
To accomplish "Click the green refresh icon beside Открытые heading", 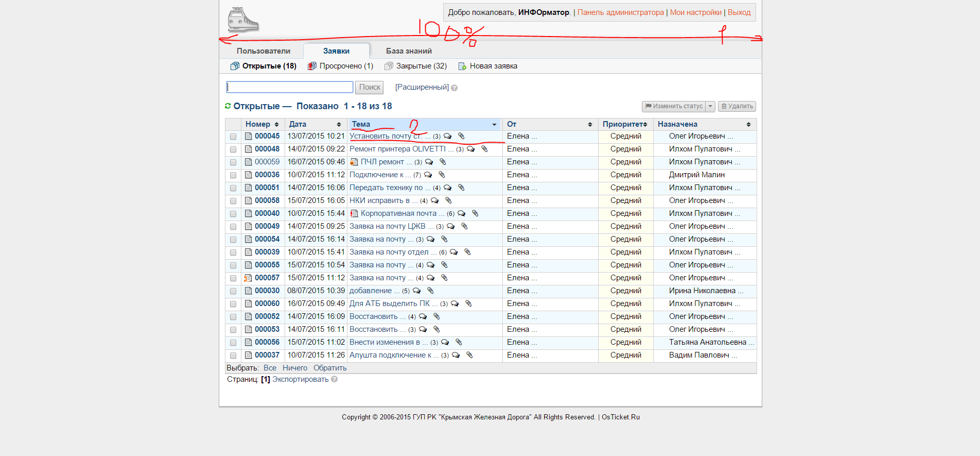I will (228, 106).
